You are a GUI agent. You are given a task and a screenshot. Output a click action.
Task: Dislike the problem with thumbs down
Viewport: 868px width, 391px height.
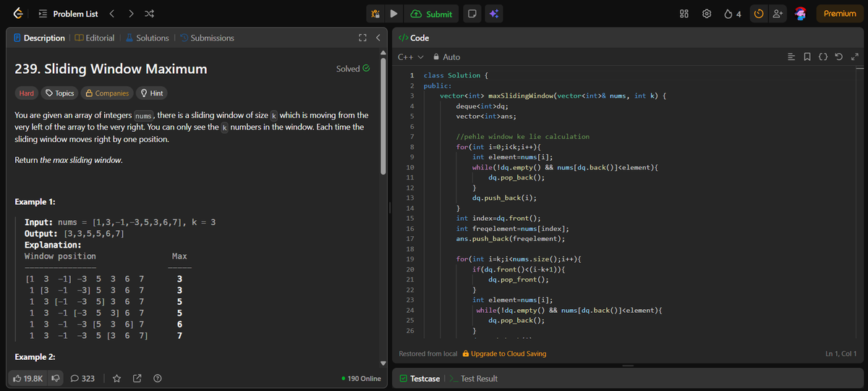pyautogui.click(x=54, y=378)
